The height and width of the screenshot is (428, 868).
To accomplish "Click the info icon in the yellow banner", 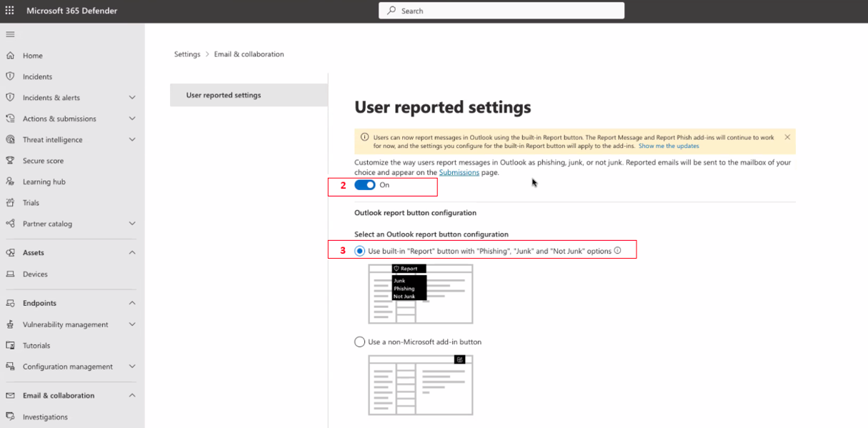I will coord(364,137).
